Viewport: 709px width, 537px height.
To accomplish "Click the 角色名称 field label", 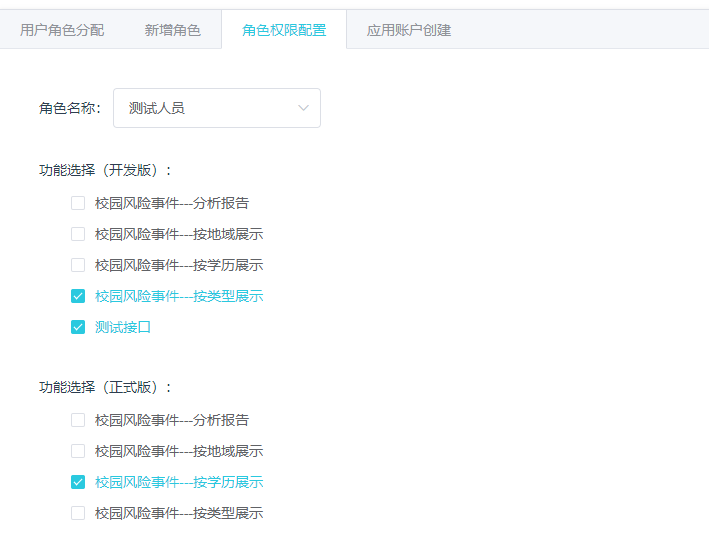I will (70, 108).
